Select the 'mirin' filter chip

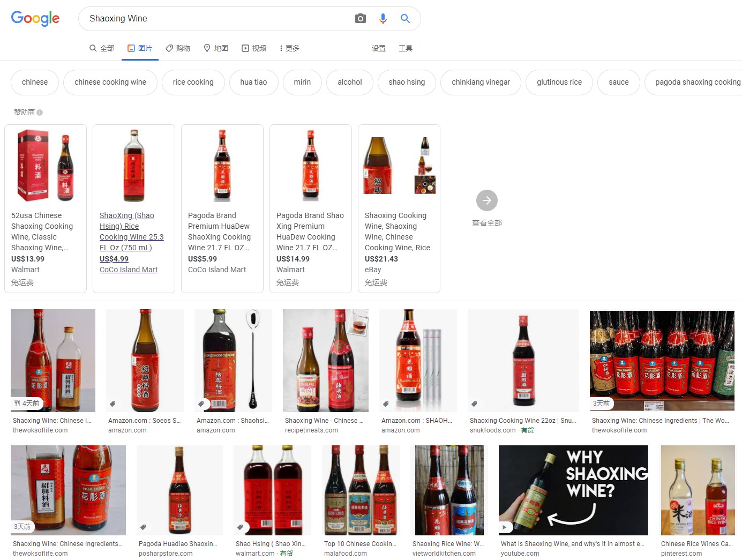[302, 82]
